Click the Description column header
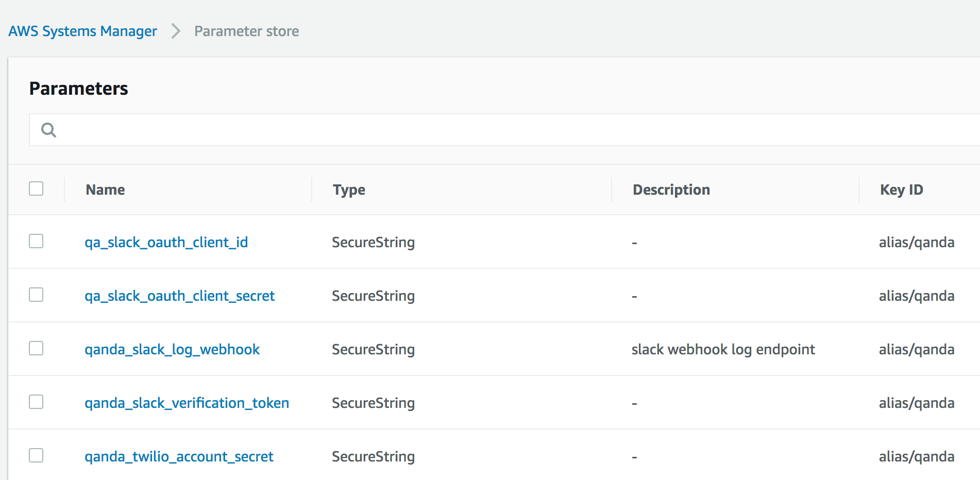Viewport: 980px width, 480px height. [671, 190]
